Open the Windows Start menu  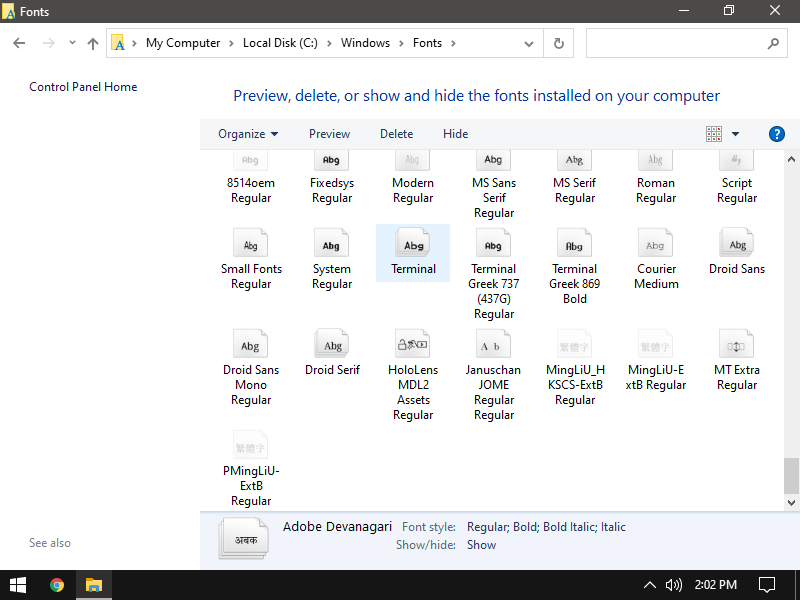point(18,585)
